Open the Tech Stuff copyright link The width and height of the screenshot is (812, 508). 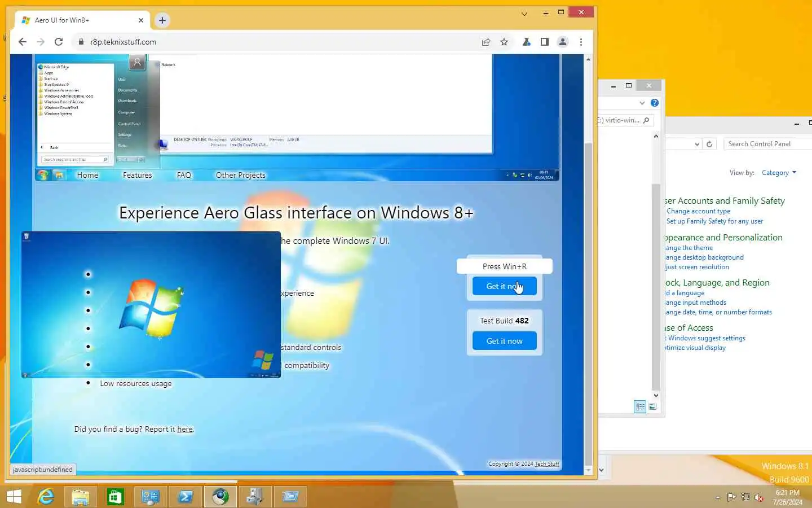(547, 464)
